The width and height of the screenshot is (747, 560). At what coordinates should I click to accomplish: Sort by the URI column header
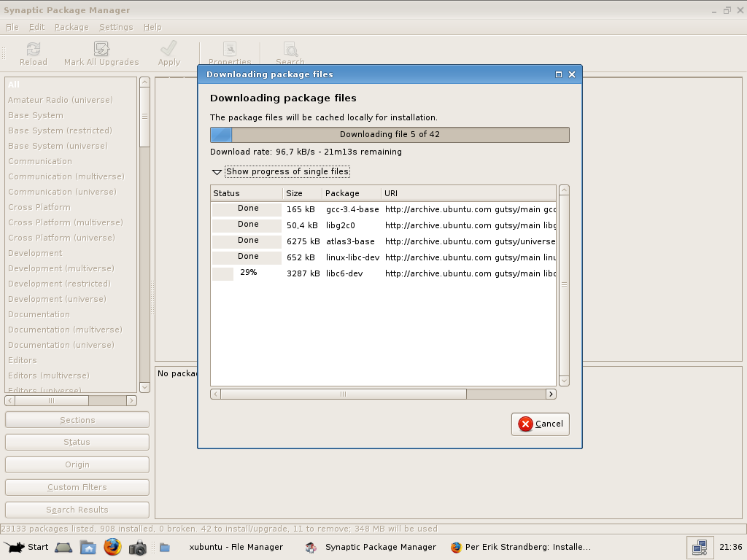(x=469, y=193)
